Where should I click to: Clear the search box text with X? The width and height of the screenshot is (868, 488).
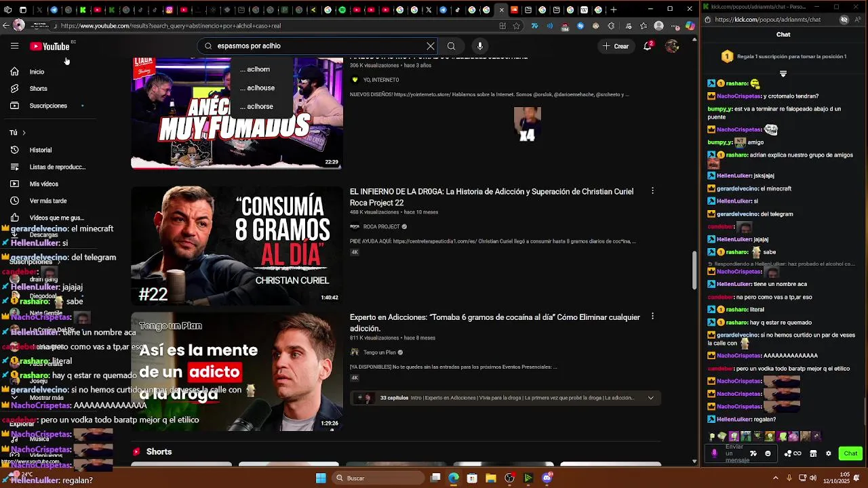[430, 46]
